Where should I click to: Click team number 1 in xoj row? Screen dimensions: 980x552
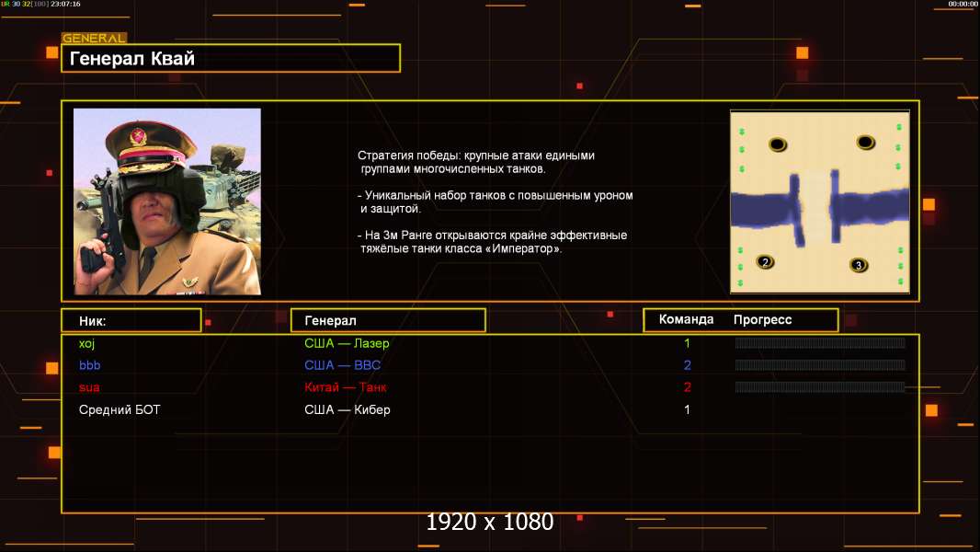(687, 343)
